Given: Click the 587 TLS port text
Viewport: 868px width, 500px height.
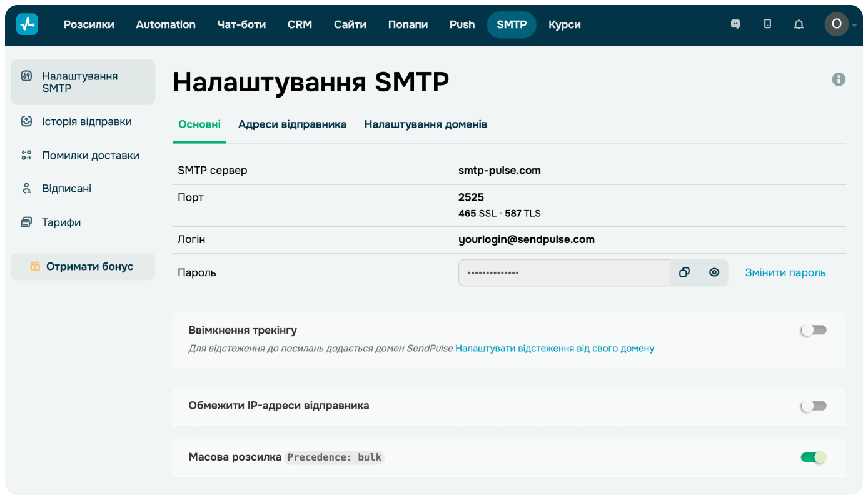Looking at the screenshot, I should pos(523,213).
